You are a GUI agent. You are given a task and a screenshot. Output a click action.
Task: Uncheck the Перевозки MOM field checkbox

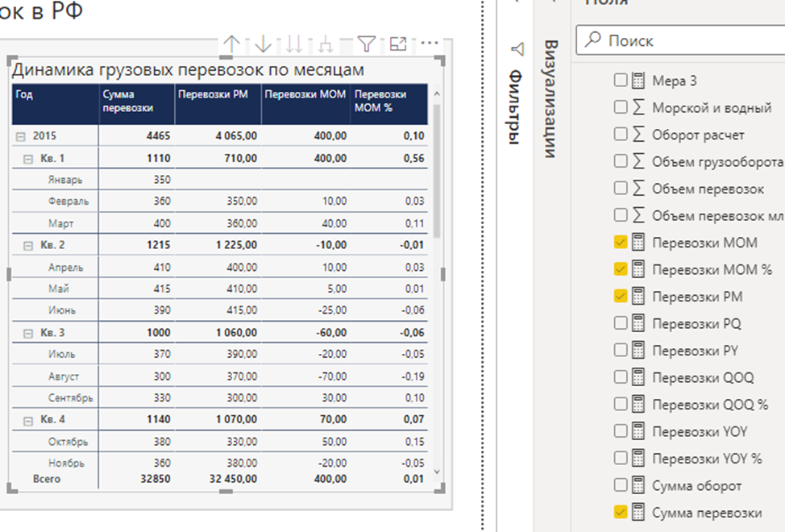621,243
